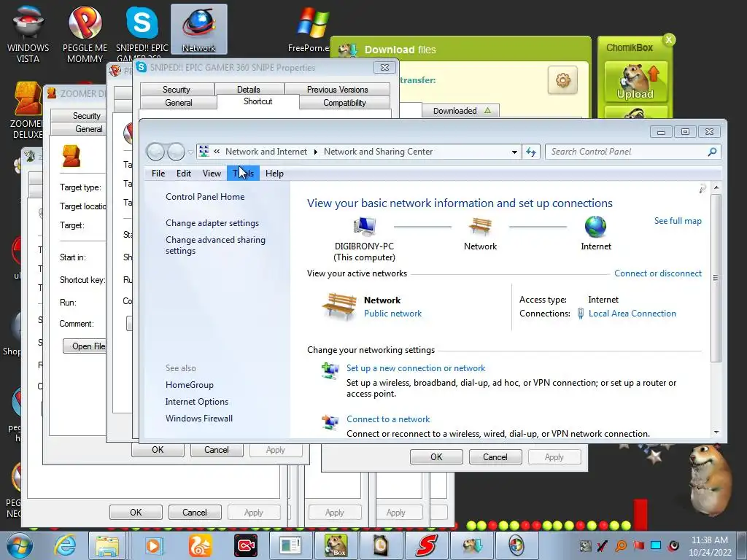This screenshot has width=747, height=560.
Task: Click Connect to a network link
Action: (x=388, y=419)
